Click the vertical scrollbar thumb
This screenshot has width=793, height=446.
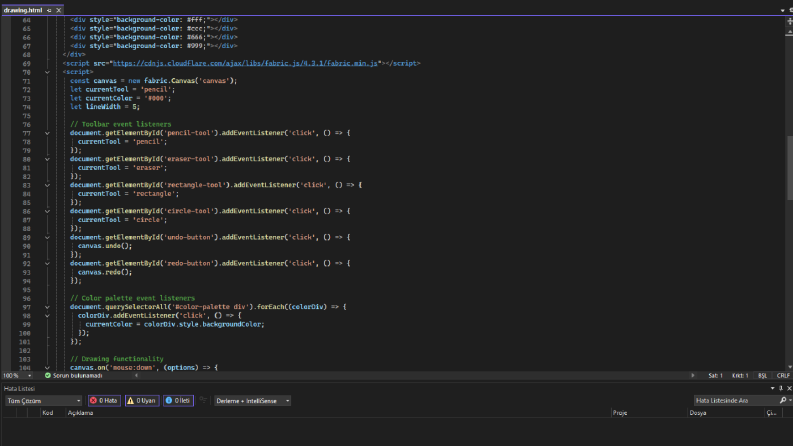[789, 168]
